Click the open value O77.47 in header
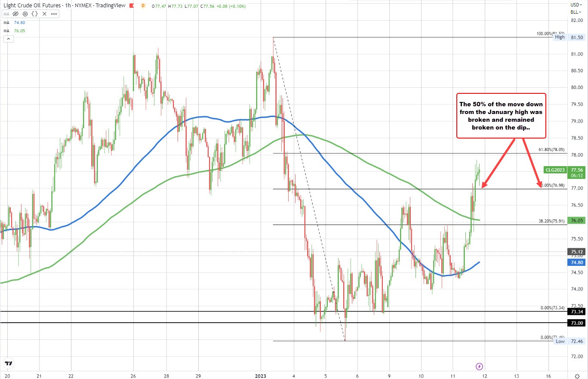588x379 pixels. [x=159, y=6]
